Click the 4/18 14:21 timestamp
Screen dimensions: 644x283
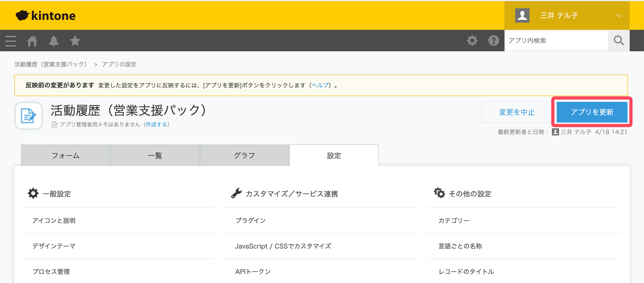pos(611,132)
